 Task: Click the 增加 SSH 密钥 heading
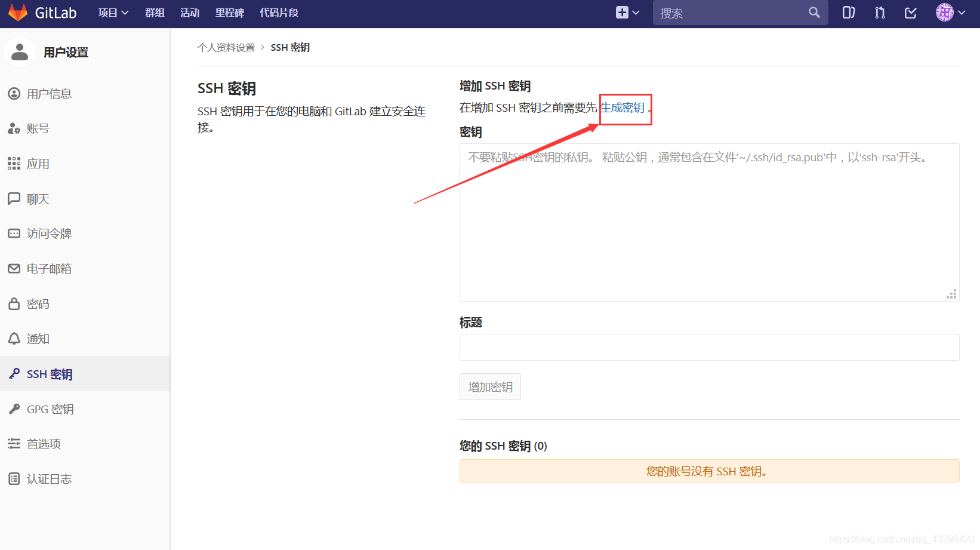pyautogui.click(x=495, y=86)
